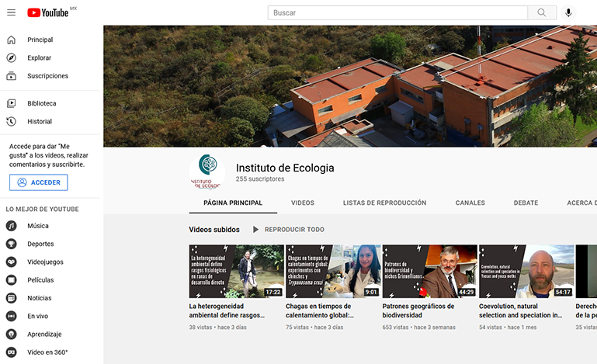Click the channel name Instituto de Ecologia
597x364 pixels.
click(285, 168)
